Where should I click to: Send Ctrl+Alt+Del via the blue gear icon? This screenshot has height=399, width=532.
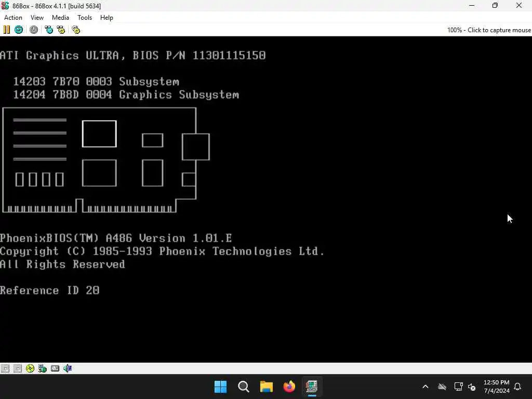tap(49, 30)
